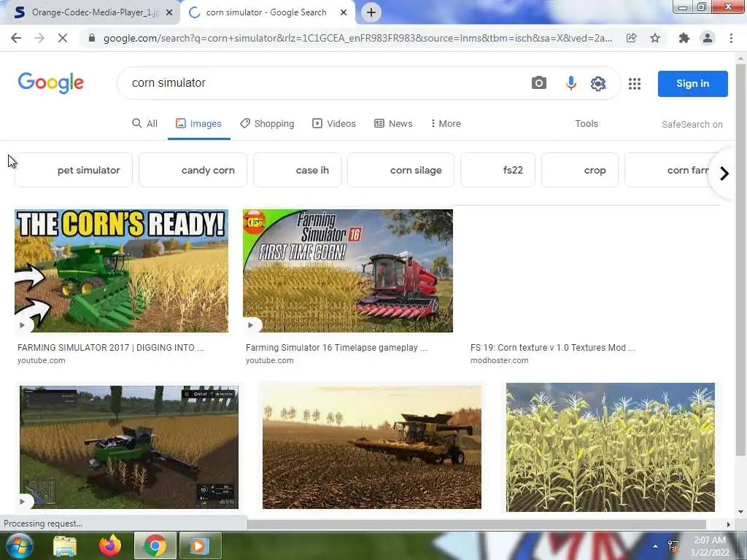Open the Tools options
This screenshot has height=560, width=747.
[x=587, y=124]
